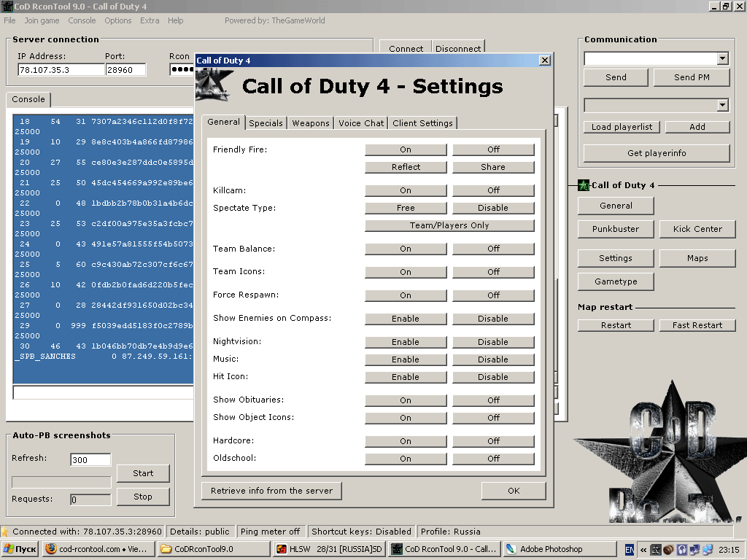Open the Maps panel
The image size is (747, 560).
pos(697,259)
